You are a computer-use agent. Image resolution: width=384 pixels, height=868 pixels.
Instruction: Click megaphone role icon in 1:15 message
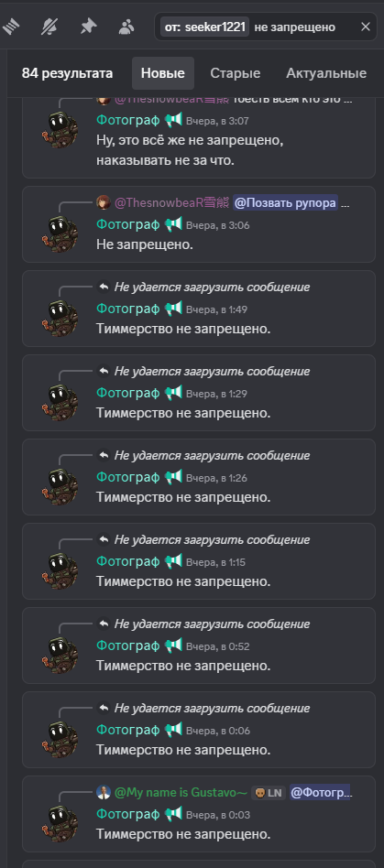click(x=173, y=560)
